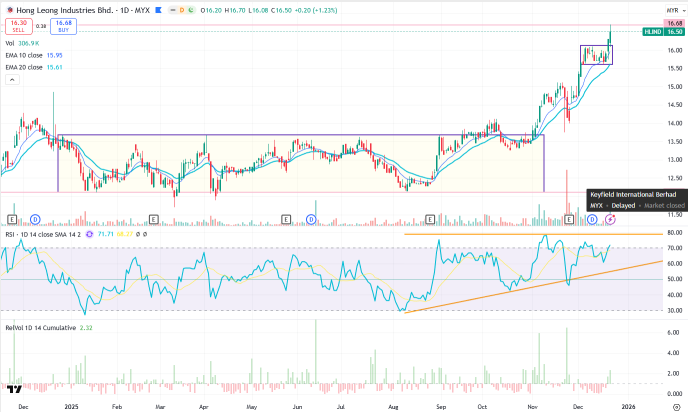
Task: Click the 16.30 SELL button
Action: (18, 26)
